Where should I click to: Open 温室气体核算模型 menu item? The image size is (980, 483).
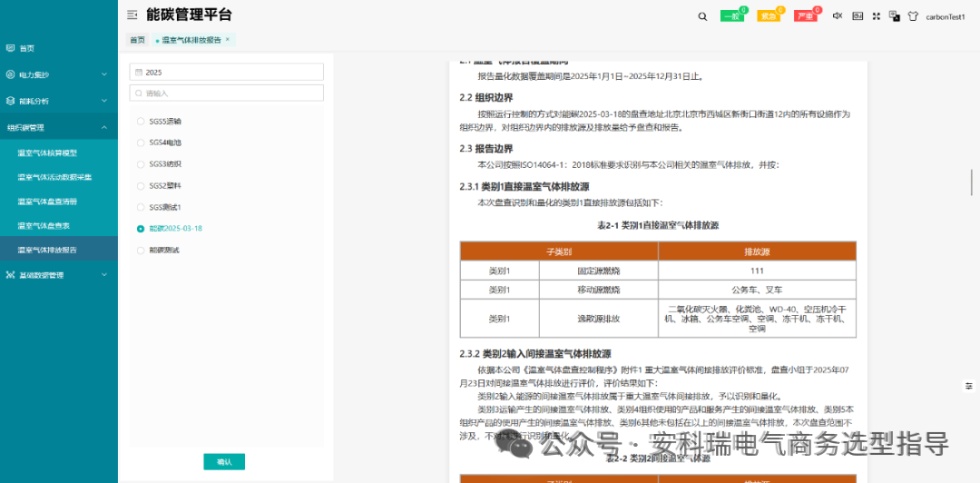(47, 153)
